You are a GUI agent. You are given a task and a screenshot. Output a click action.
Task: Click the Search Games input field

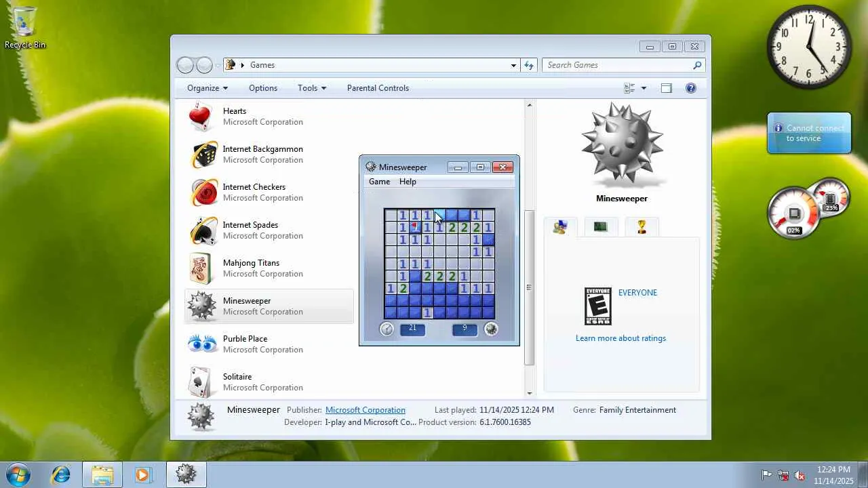tap(617, 65)
